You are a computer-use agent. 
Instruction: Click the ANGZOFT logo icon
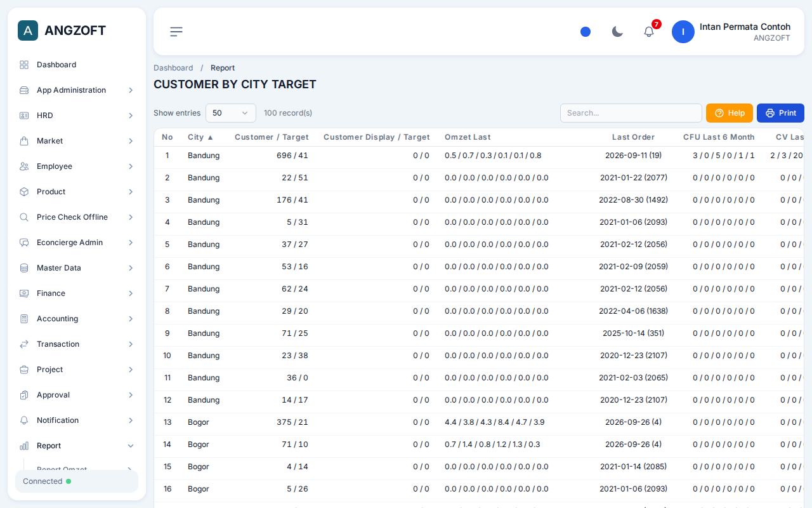28,30
